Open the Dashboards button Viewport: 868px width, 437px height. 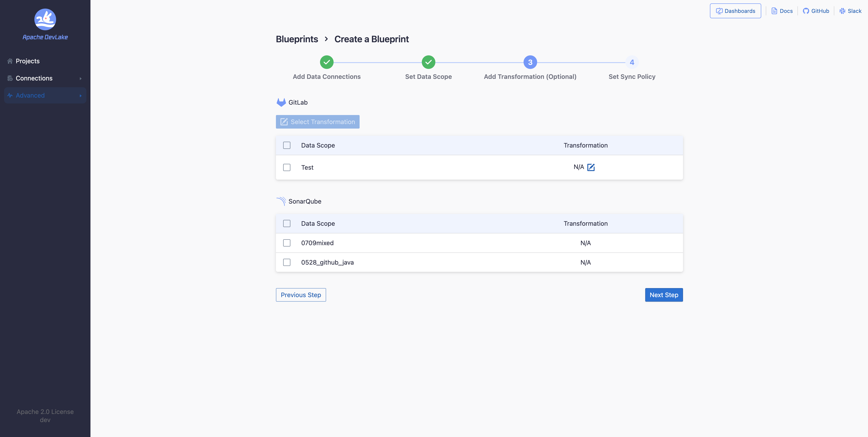point(735,11)
